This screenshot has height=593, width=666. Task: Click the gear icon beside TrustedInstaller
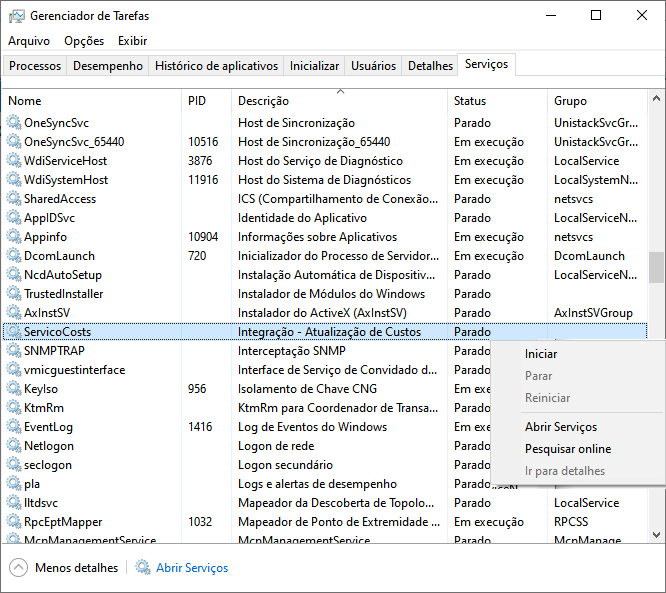14,294
